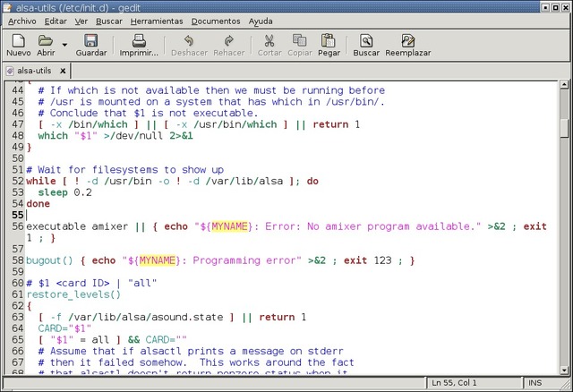Click 'which "$1"' on line 48

pyautogui.click(x=68, y=136)
